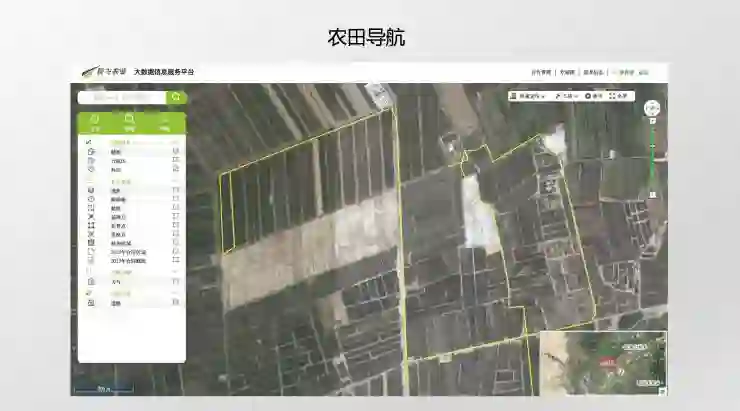Open the layer-stack dropdown in the map toolbar
Screen dimensions: 740x411
pos(528,96)
